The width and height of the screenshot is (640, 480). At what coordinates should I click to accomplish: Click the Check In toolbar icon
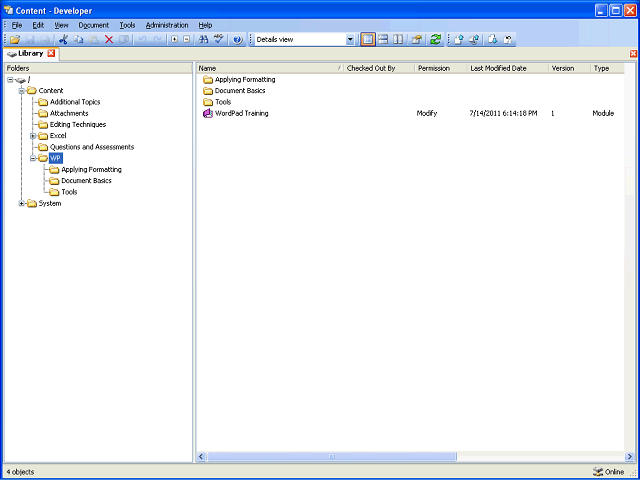458,40
